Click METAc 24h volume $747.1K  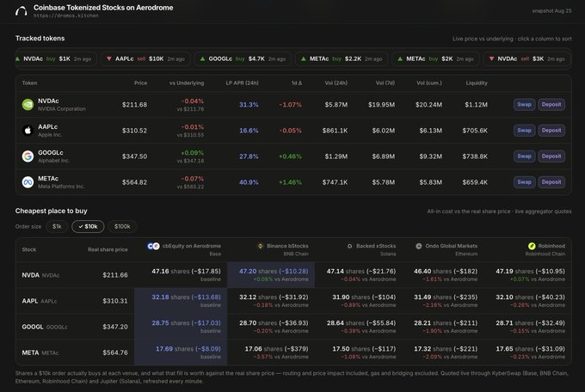(x=335, y=182)
